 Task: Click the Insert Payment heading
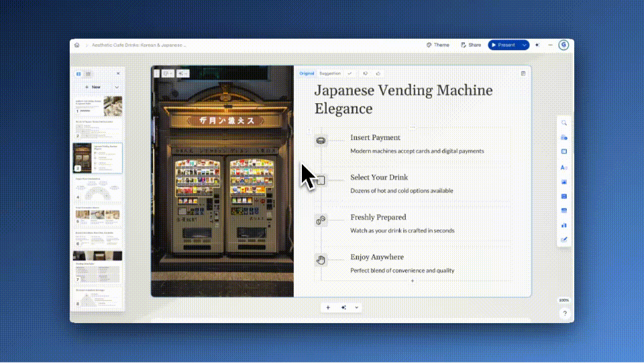point(375,137)
